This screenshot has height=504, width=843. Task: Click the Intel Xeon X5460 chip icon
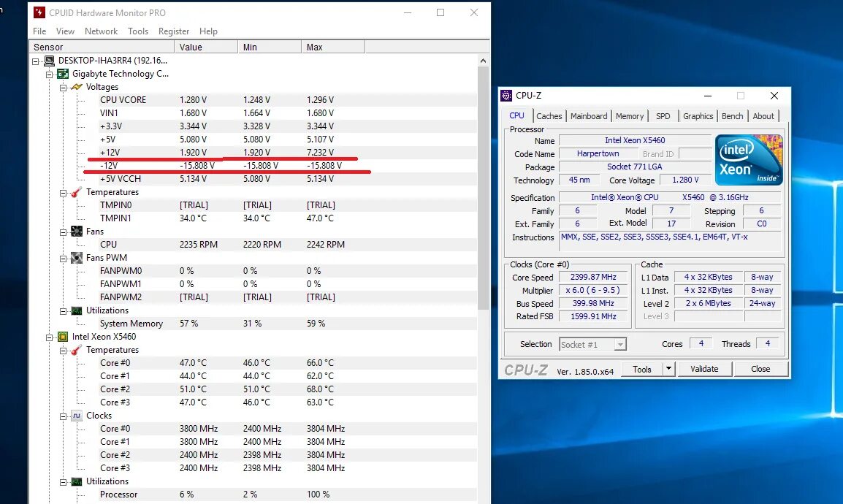coord(63,337)
